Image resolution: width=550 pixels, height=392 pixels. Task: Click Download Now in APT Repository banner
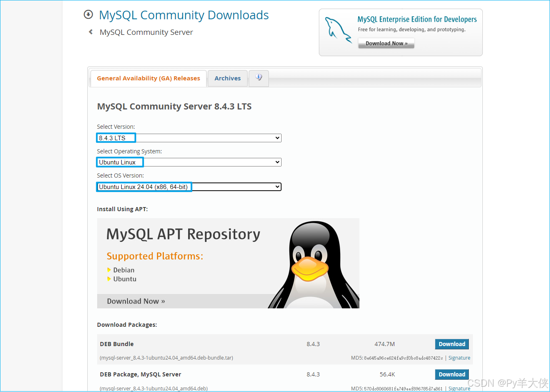click(x=136, y=301)
